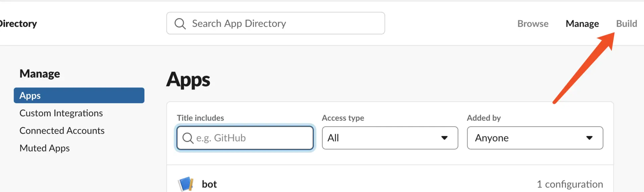This screenshot has width=644, height=192.
Task: Click the magnifier icon in Title includes field
Action: tap(188, 138)
